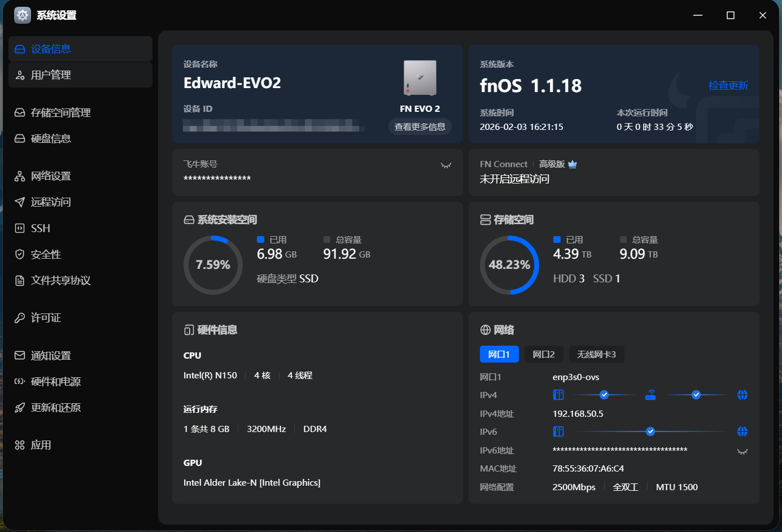Click the 高级版 crown badge
The image size is (782, 532).
click(x=572, y=164)
